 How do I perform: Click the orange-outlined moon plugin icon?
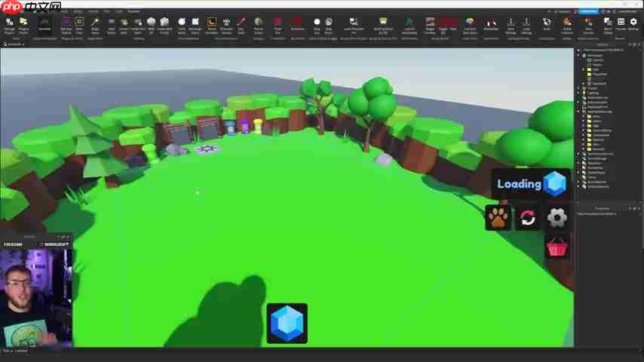click(x=211, y=22)
